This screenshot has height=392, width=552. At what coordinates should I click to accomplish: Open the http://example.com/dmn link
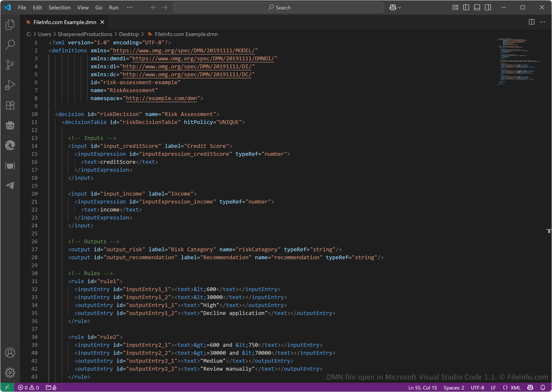pos(161,98)
